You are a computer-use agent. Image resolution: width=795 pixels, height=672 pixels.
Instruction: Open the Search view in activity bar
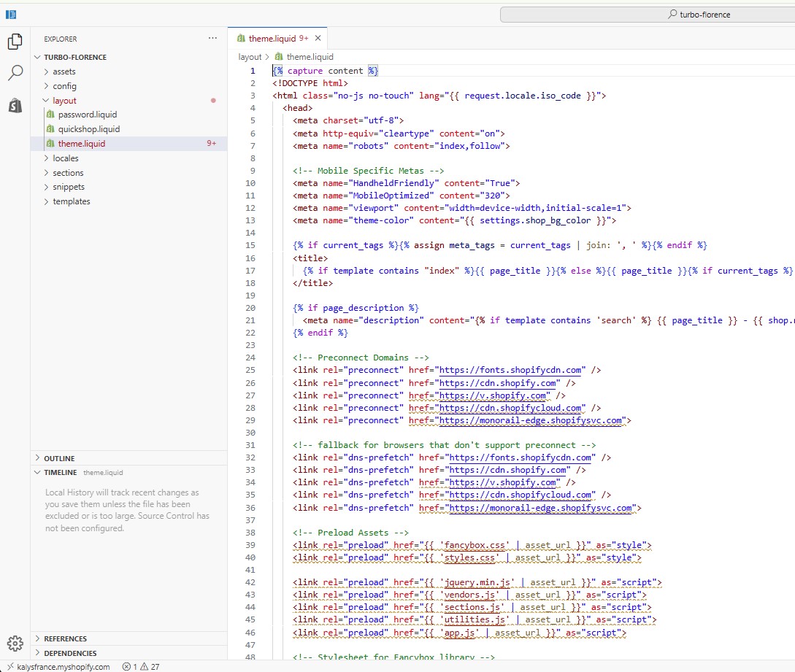click(x=15, y=73)
